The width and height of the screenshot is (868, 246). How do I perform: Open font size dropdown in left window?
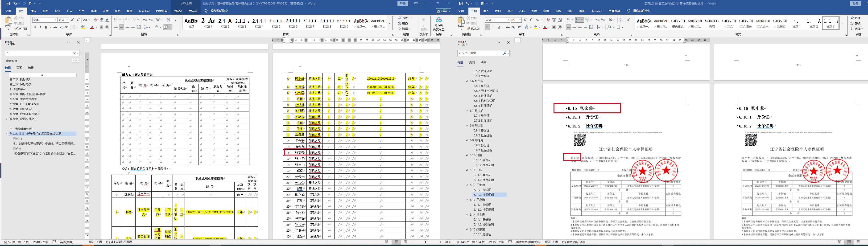coord(67,20)
